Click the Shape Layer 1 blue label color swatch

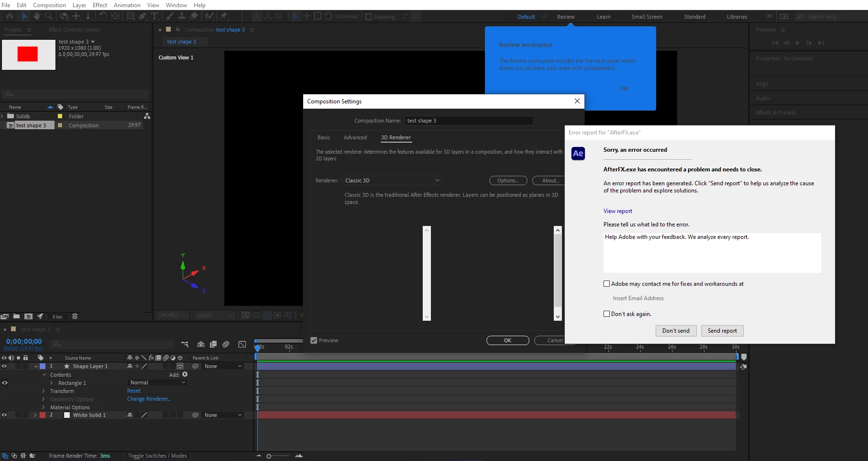43,366
